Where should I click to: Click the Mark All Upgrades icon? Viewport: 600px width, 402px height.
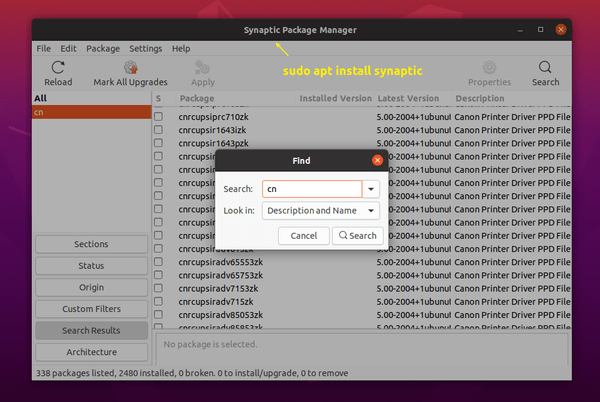(130, 68)
